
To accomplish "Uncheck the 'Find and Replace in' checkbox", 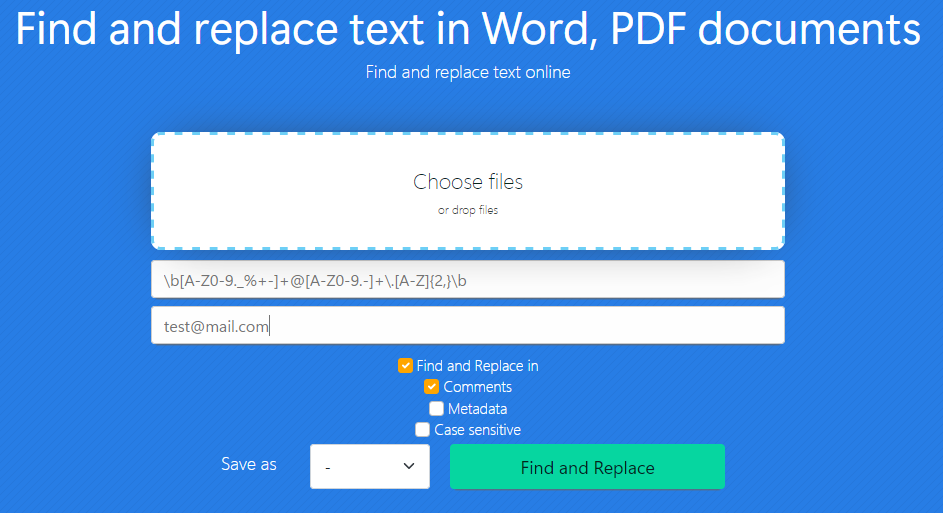I will pyautogui.click(x=405, y=366).
